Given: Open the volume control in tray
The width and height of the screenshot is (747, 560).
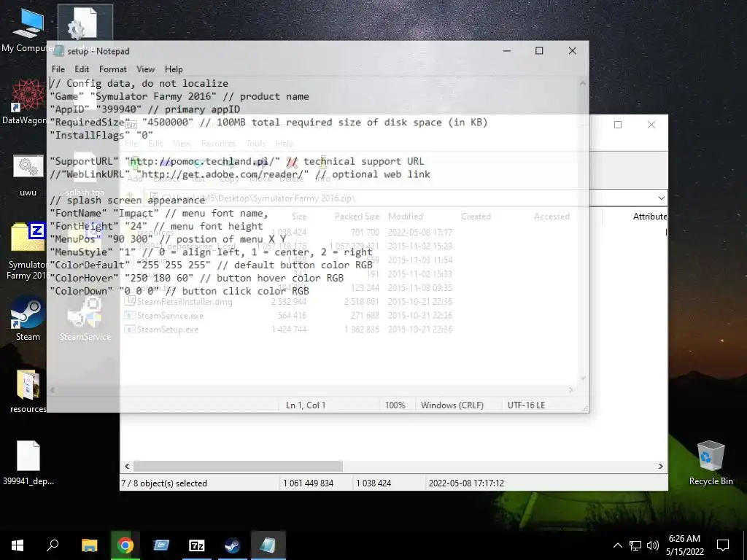Looking at the screenshot, I should point(653,545).
